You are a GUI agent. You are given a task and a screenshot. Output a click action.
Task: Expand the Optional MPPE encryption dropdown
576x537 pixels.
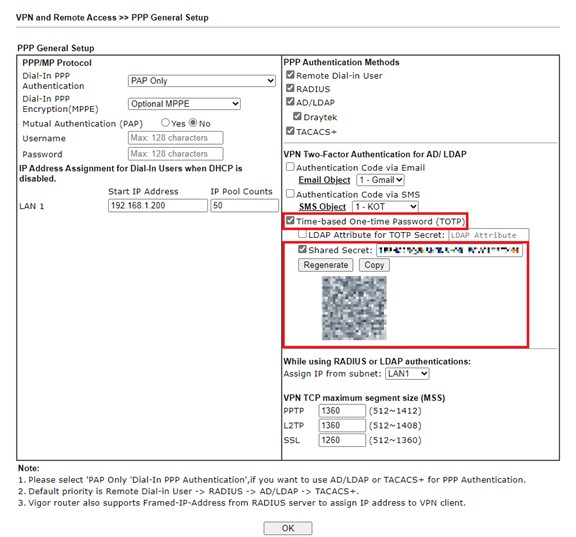pyautogui.click(x=184, y=104)
